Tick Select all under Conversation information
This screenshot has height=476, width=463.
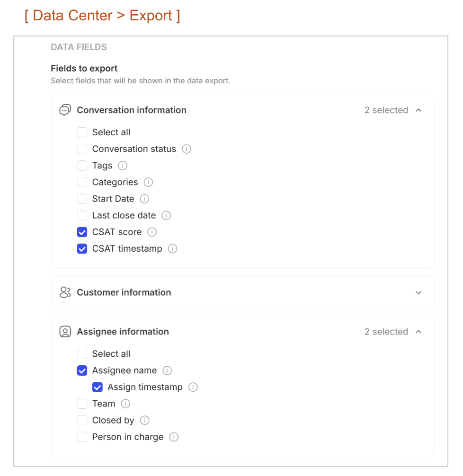pos(82,132)
